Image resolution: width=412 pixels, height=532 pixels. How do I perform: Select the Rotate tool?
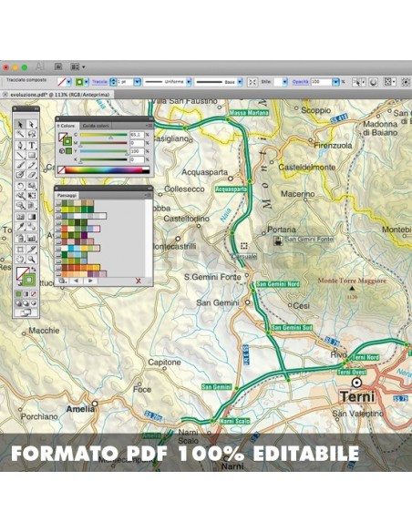pos(20,186)
